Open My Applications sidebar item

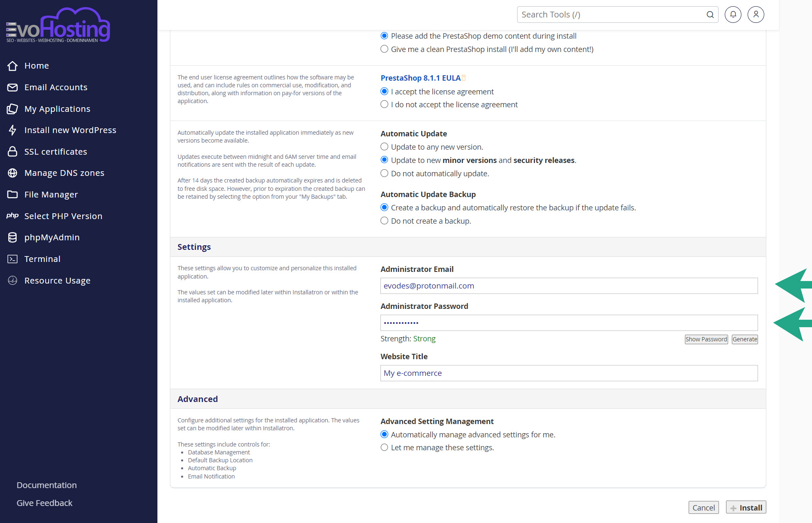point(57,109)
